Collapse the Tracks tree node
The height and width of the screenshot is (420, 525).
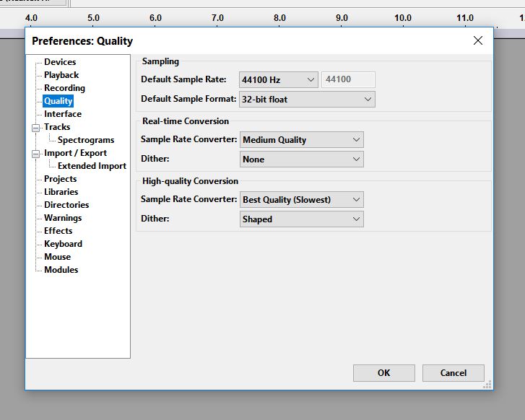coord(35,128)
